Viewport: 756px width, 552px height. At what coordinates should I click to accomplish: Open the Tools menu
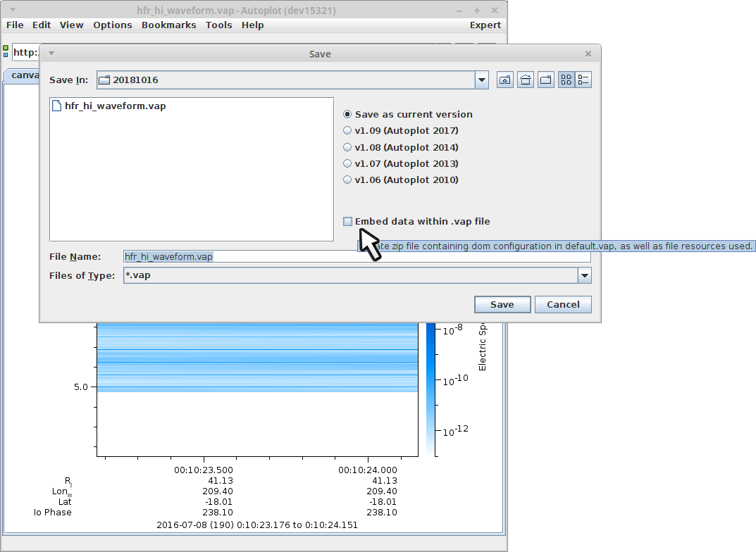218,25
